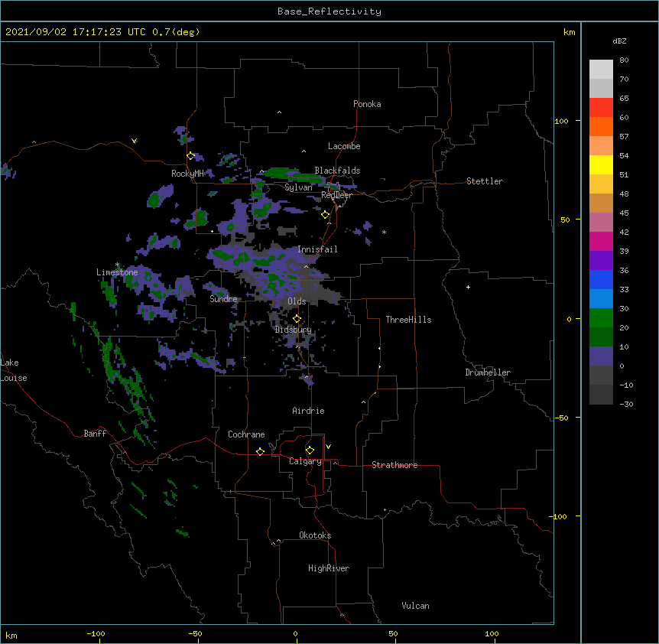This screenshot has height=644, width=659.
Task: Select the yellow diamond marker under Cochrane
Action: (260, 451)
